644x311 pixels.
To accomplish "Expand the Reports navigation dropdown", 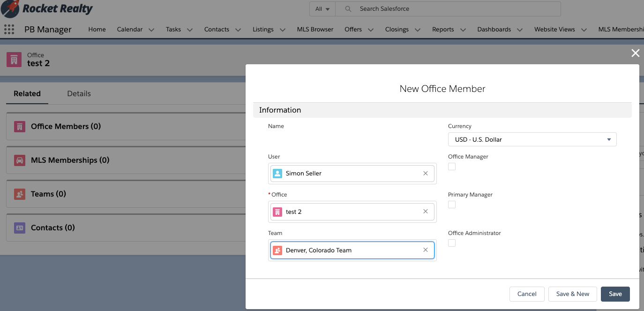I will (x=463, y=29).
